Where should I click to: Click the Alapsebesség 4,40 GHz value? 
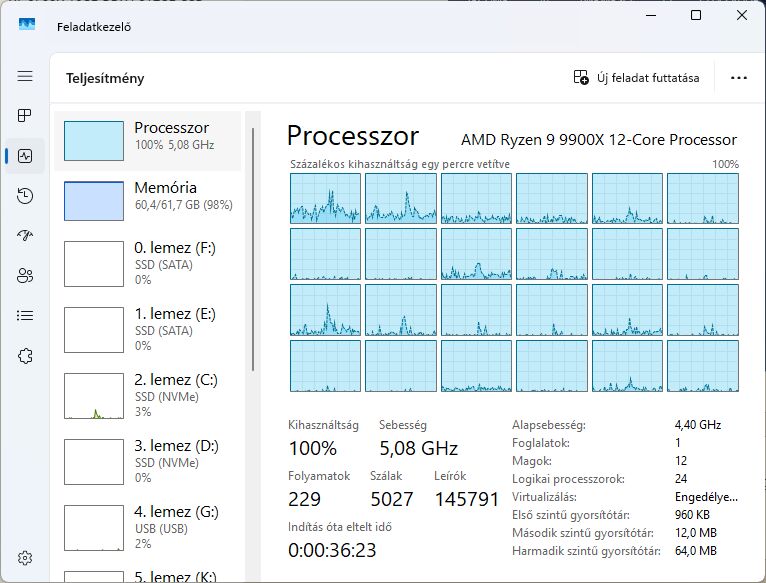[x=698, y=425]
